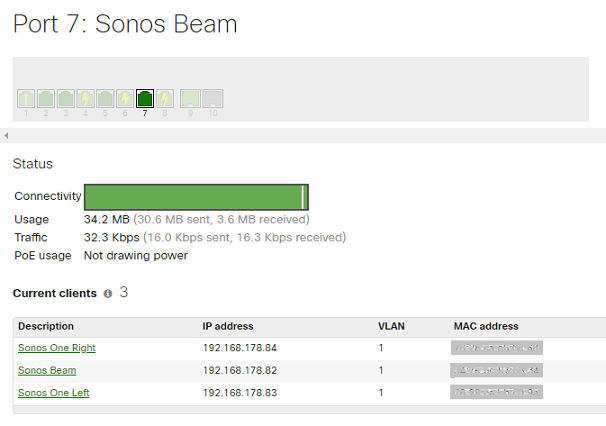Select disconnected SFP port 10 icon

[213, 98]
